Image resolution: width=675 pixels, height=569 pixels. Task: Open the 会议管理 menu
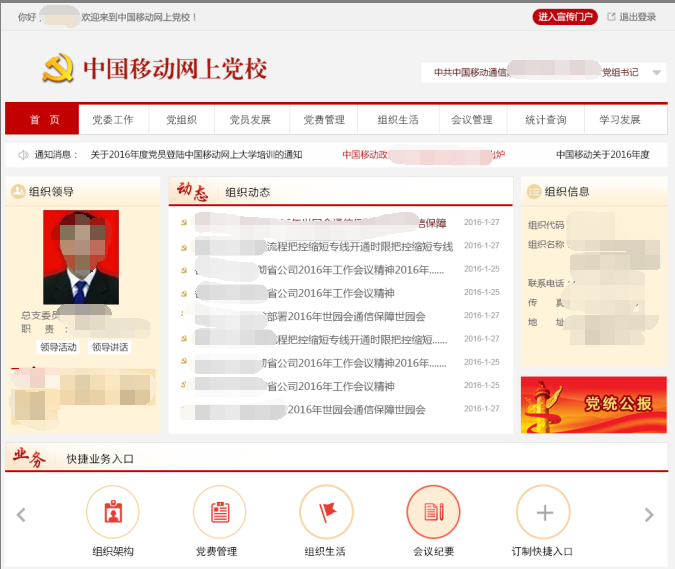472,120
